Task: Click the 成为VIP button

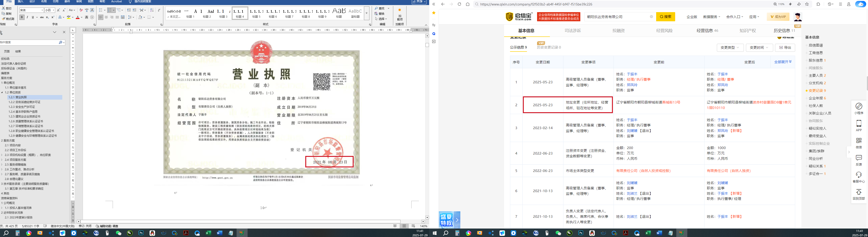Action: coord(778,17)
